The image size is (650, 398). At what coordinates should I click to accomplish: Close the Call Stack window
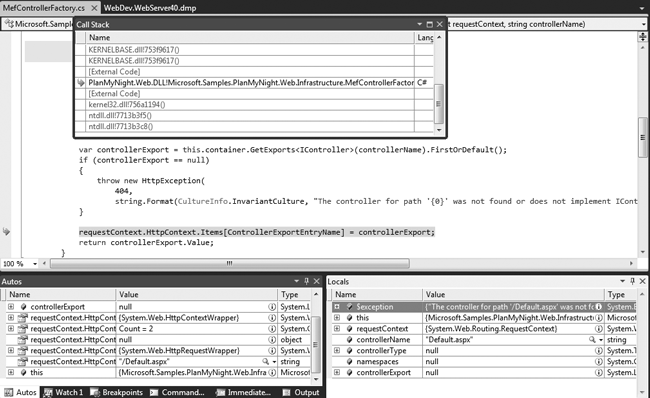click(x=439, y=24)
